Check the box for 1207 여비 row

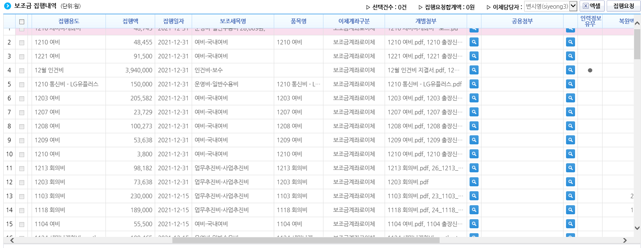(22, 112)
